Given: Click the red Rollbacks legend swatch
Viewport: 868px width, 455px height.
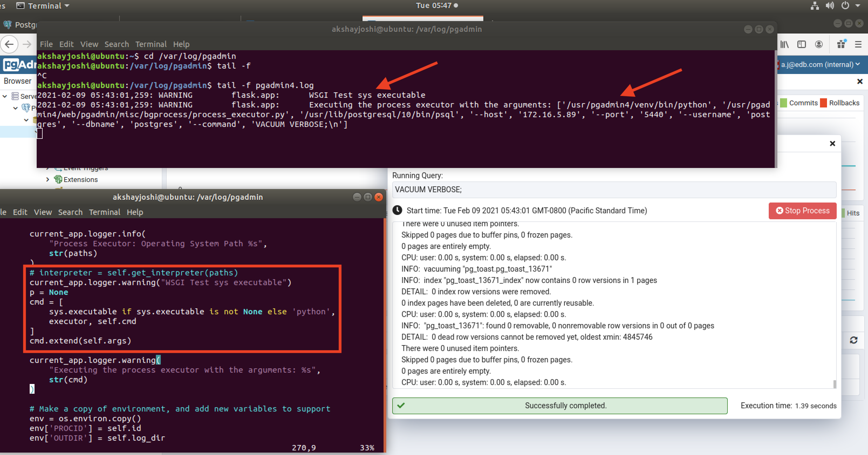Looking at the screenshot, I should (823, 103).
